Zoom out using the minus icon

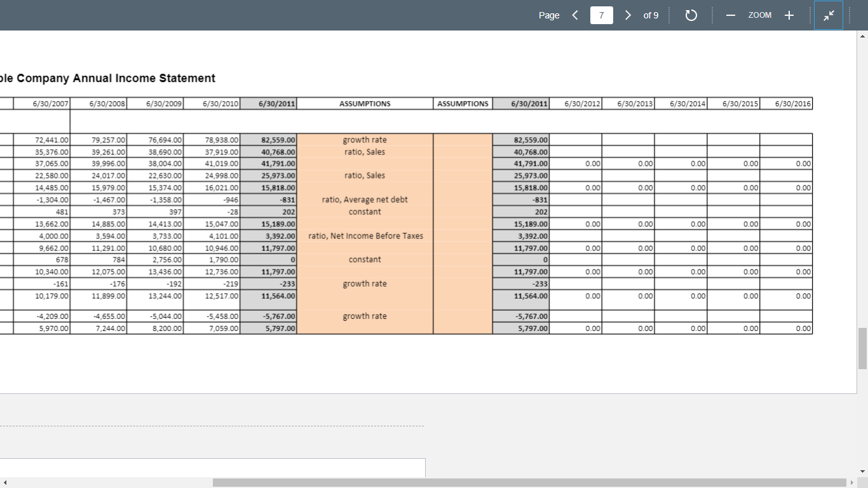(x=731, y=15)
